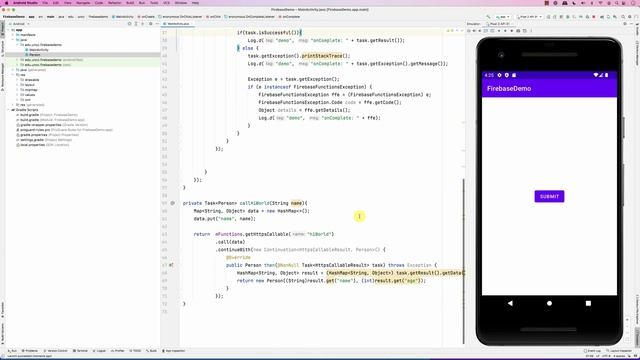
Task: Open the Profiler tool window
Action: 118,351
